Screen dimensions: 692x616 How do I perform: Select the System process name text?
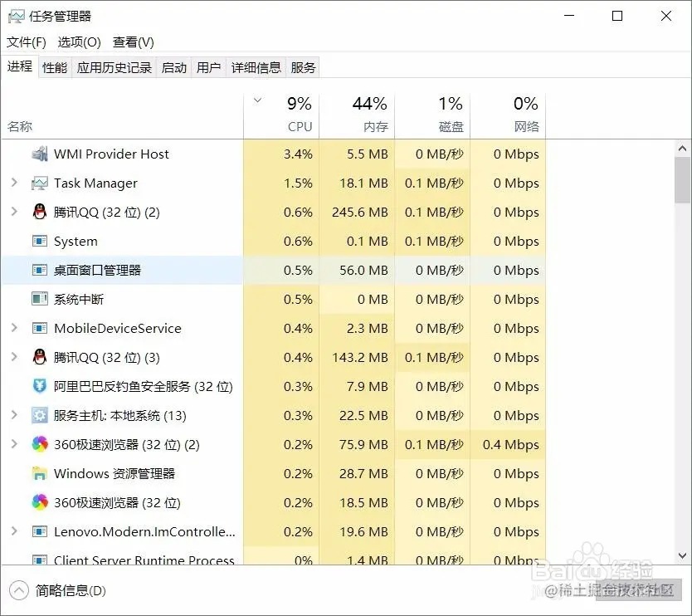click(76, 241)
